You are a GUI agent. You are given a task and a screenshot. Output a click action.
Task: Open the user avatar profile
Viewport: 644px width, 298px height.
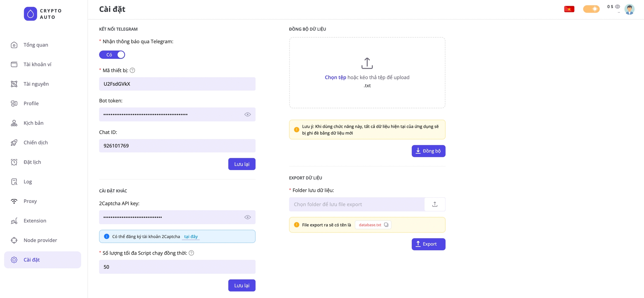[x=629, y=9]
